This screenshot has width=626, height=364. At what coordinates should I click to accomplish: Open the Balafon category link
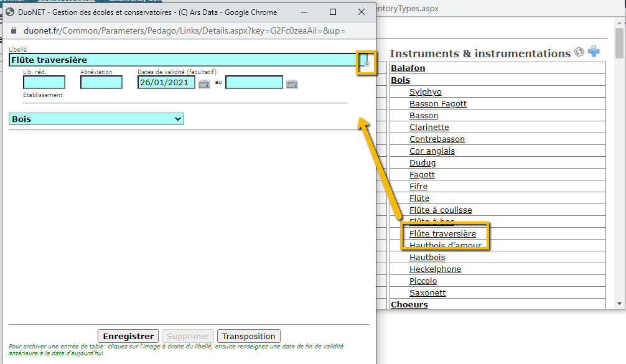(x=408, y=68)
